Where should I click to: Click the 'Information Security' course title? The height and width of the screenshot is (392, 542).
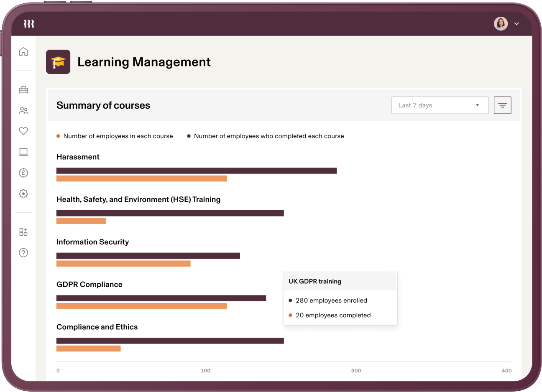pyautogui.click(x=92, y=242)
